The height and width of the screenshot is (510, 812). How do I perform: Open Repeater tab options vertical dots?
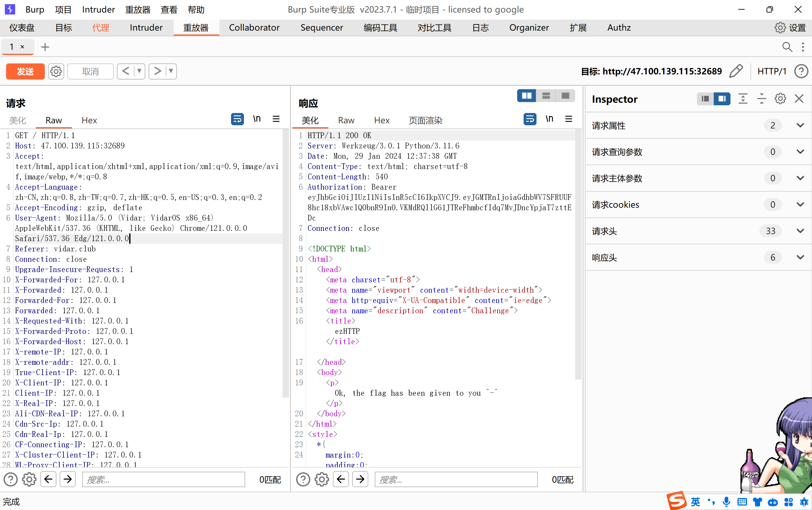803,47
